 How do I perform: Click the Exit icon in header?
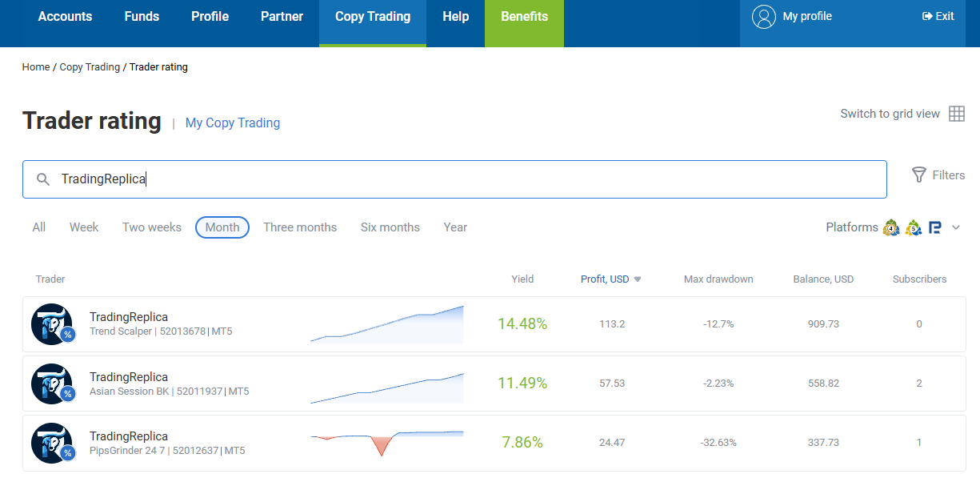pyautogui.click(x=927, y=16)
